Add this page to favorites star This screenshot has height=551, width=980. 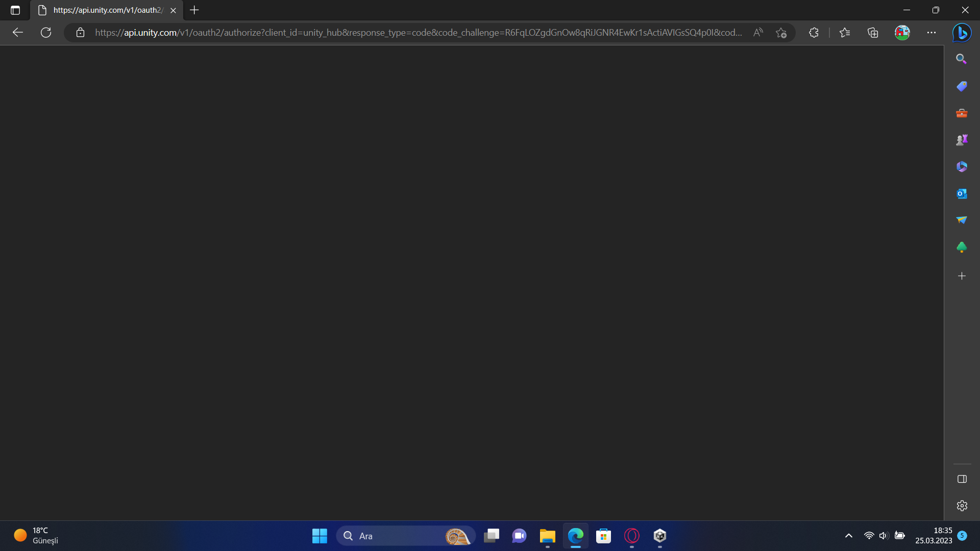tap(781, 33)
